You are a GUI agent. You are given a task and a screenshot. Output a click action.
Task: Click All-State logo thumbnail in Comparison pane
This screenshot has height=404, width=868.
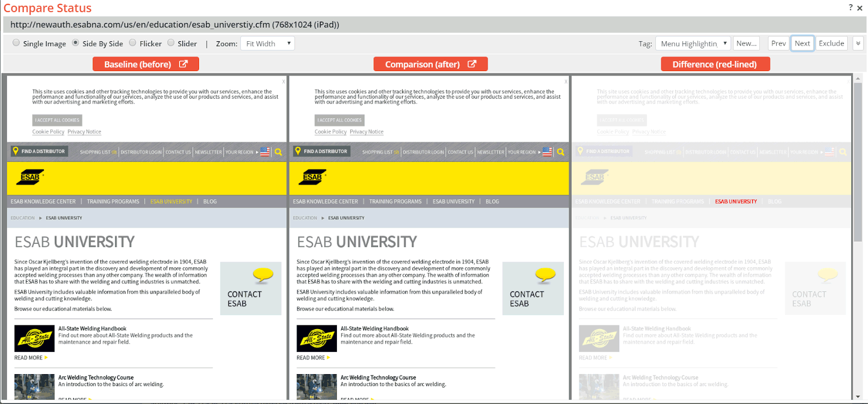(x=317, y=339)
